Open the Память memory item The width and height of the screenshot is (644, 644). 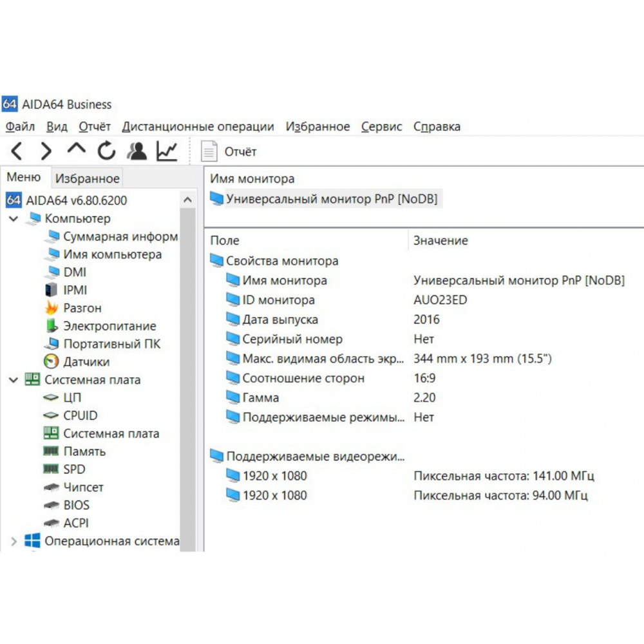(75, 451)
